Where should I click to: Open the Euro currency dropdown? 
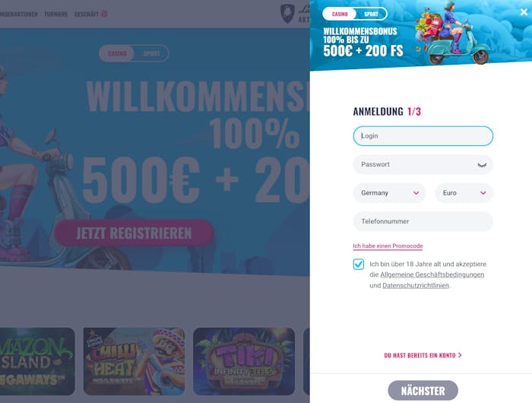tap(464, 193)
